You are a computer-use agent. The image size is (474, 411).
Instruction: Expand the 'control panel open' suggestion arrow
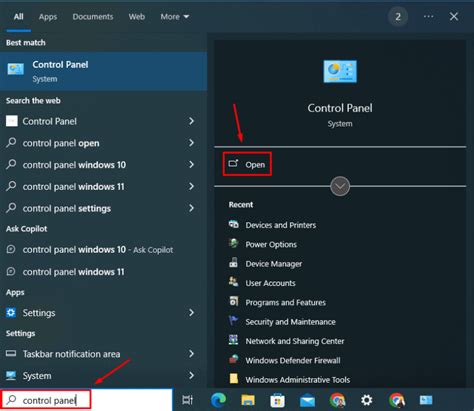coord(191,143)
